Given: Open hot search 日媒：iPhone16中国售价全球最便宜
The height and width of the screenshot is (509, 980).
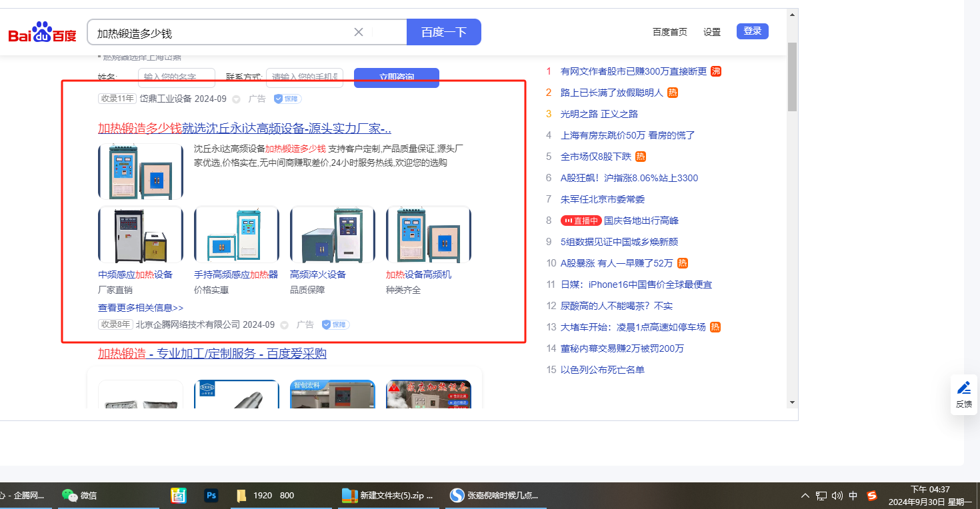Looking at the screenshot, I should pos(637,284).
